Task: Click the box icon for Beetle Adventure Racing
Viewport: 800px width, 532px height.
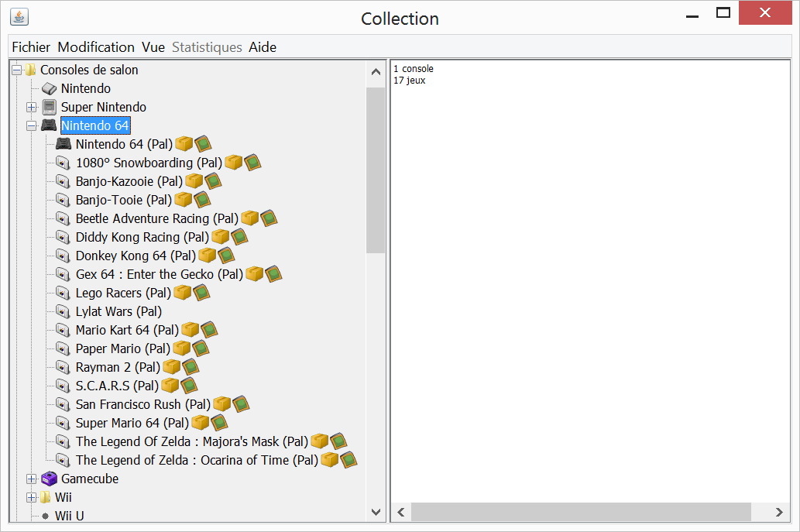Action: coord(249,218)
